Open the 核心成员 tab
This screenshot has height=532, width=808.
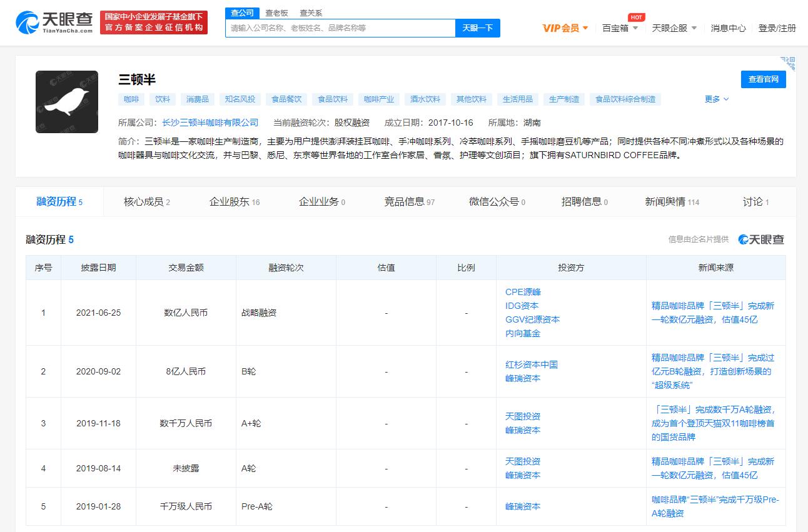point(146,201)
